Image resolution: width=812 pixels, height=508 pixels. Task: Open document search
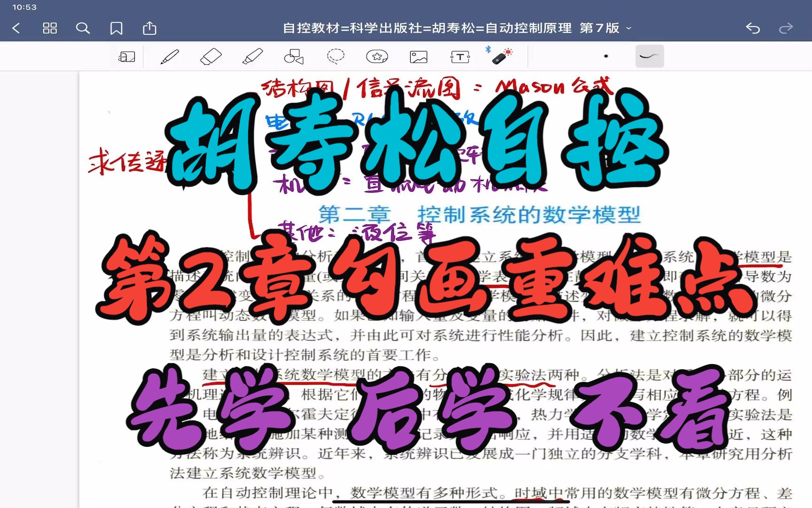pyautogui.click(x=83, y=28)
